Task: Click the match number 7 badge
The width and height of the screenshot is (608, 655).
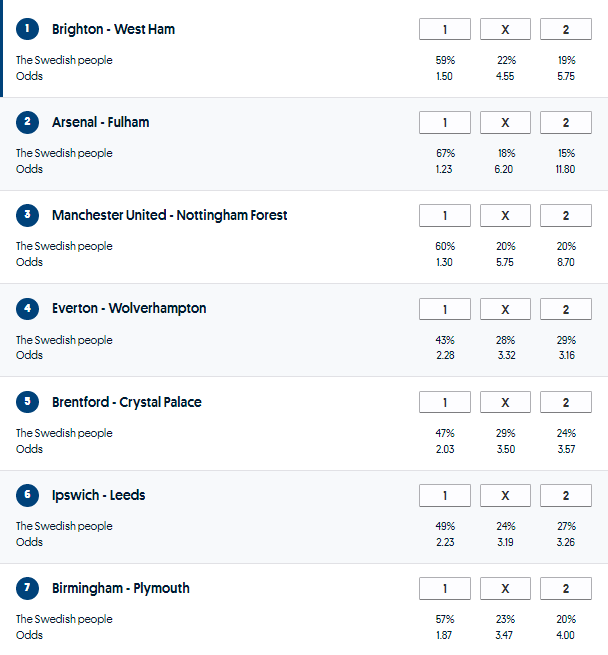Action: (27, 588)
